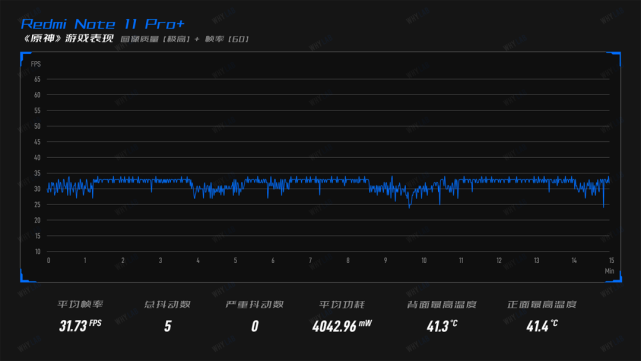Click the 'FPS' y-axis unit label
Image resolution: width=641 pixels, height=361 pixels.
click(x=36, y=64)
